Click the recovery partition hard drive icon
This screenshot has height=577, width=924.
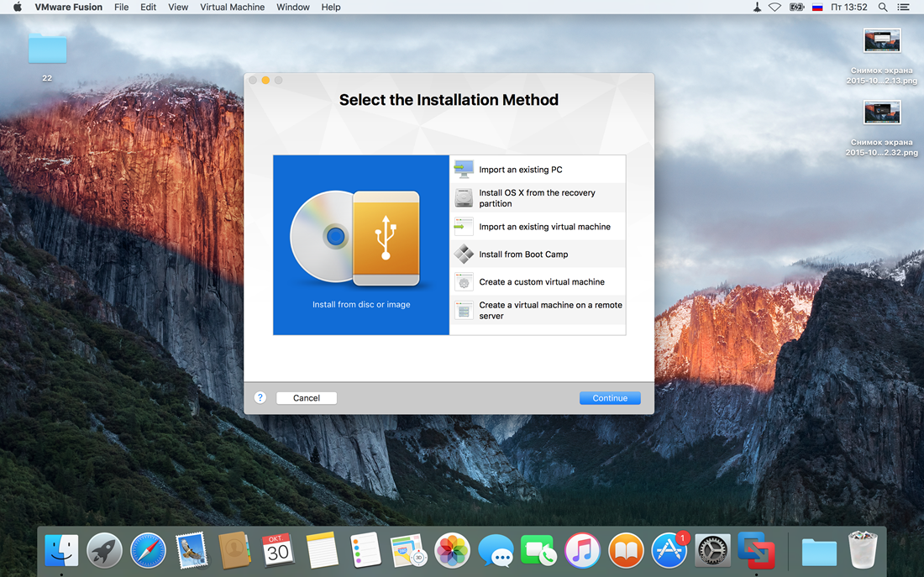point(464,198)
